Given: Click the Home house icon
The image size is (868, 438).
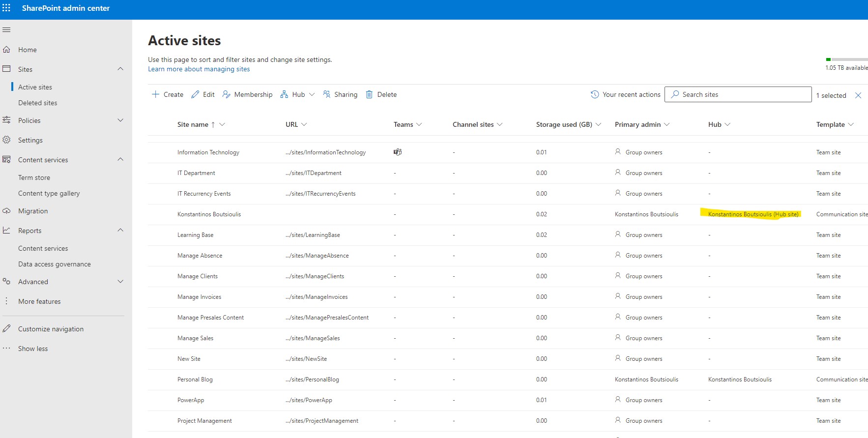Looking at the screenshot, I should pyautogui.click(x=6, y=50).
